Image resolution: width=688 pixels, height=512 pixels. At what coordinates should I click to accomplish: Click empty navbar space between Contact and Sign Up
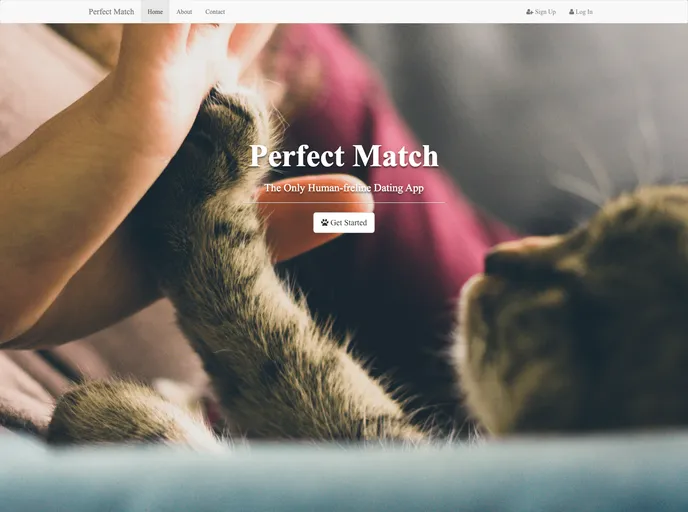pos(375,12)
